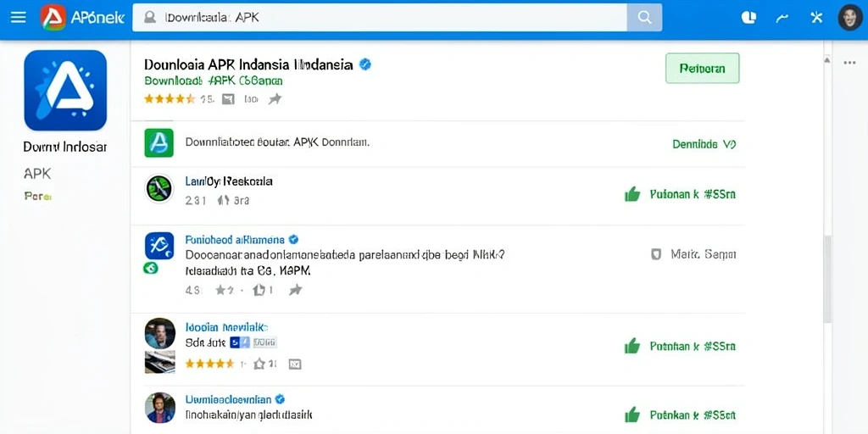Click the star icon in Poniohood row
Viewport: 868px width, 434px height.
point(221,290)
